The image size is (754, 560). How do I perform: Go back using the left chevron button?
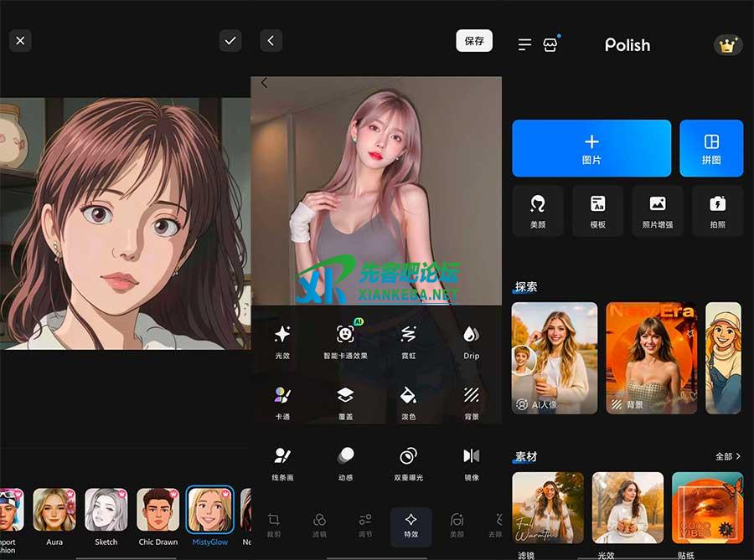(x=271, y=40)
